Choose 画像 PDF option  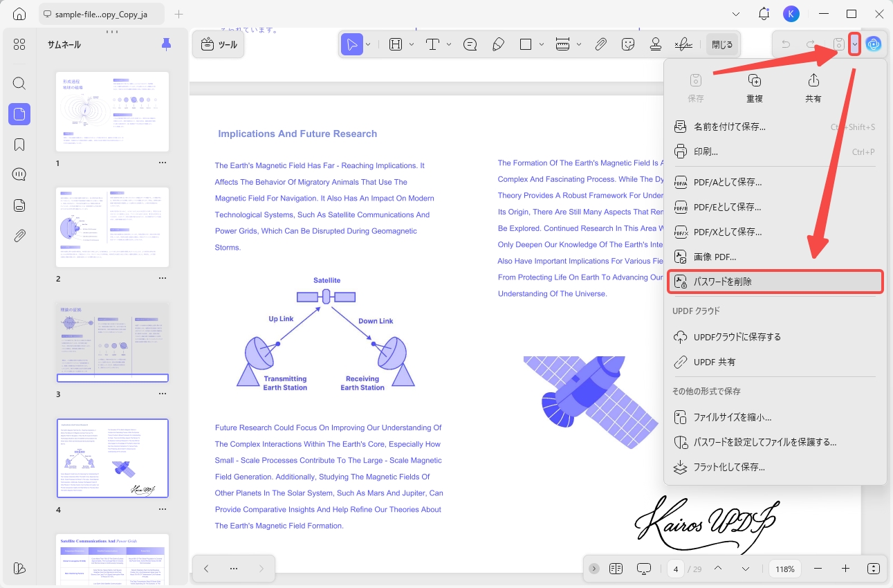(775, 257)
